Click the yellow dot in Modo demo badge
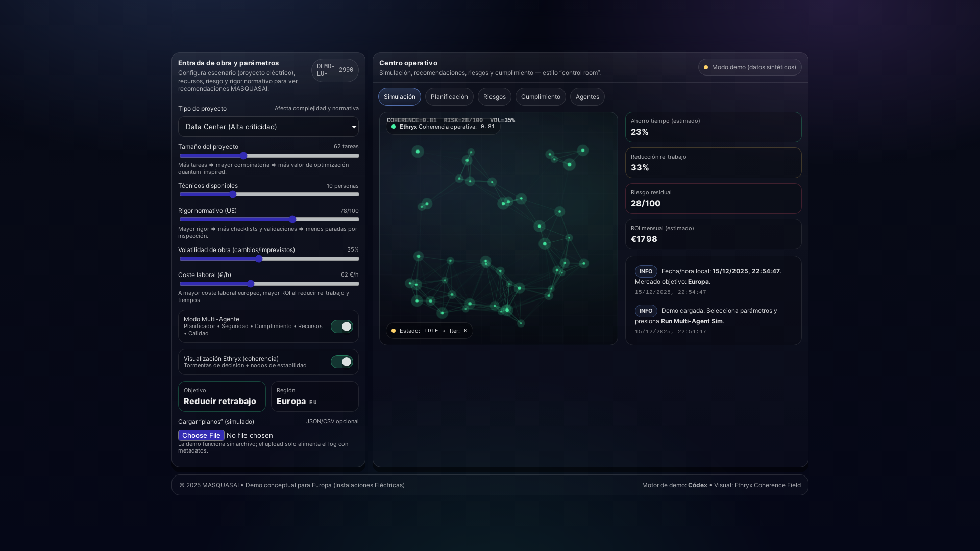980x551 pixels. [706, 67]
